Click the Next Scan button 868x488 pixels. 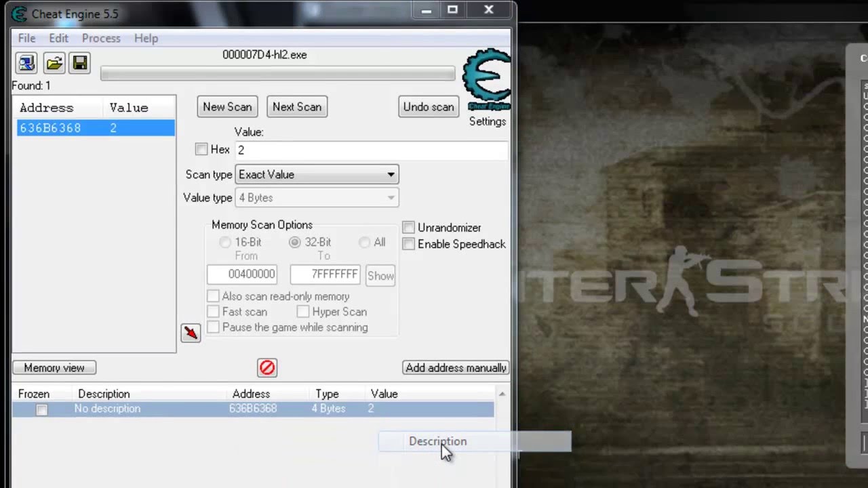[297, 107]
